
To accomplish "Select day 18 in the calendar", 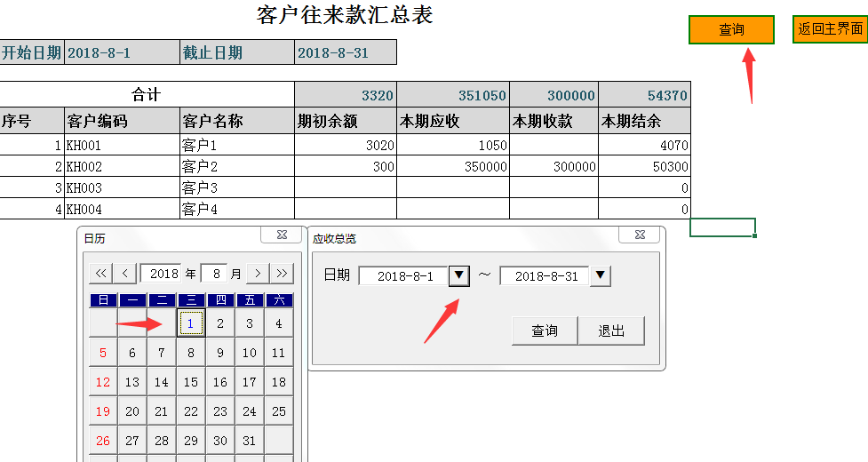I will [x=279, y=382].
